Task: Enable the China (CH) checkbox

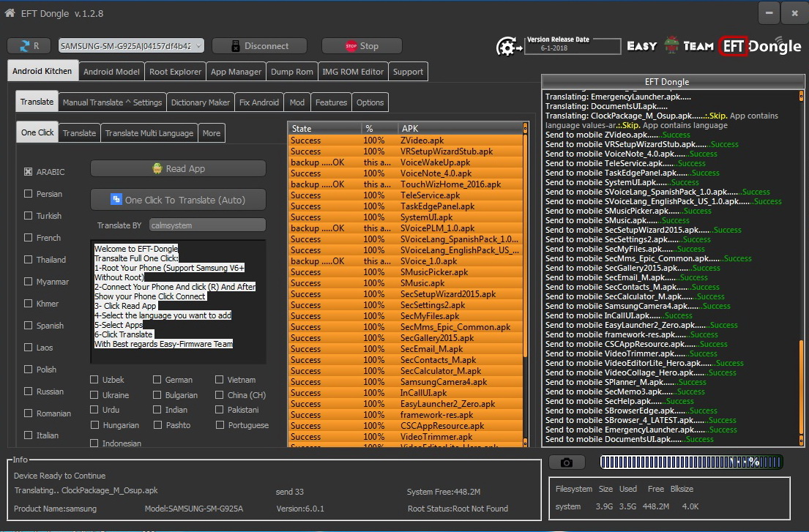Action: [x=220, y=394]
